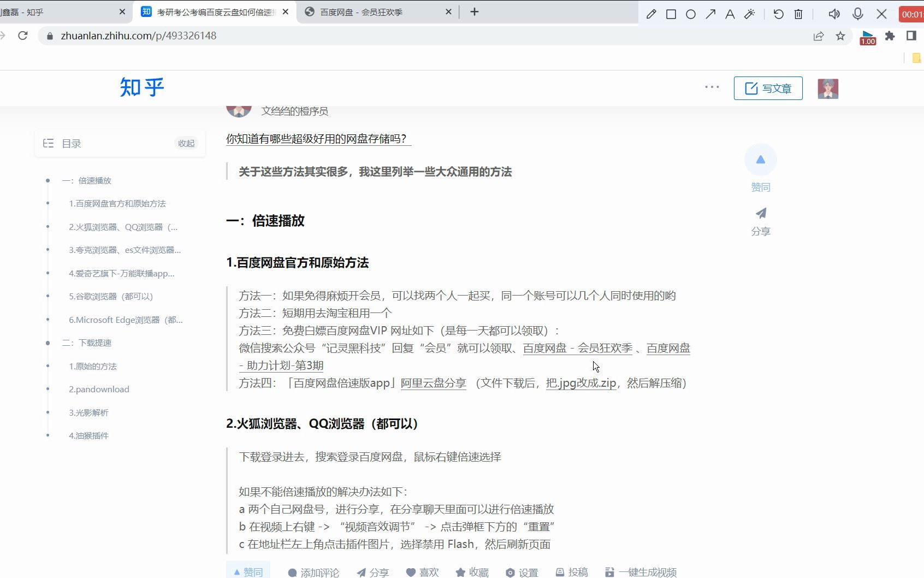Open the video speed 1.00 extension
The width and height of the screenshot is (924, 578).
click(x=868, y=37)
